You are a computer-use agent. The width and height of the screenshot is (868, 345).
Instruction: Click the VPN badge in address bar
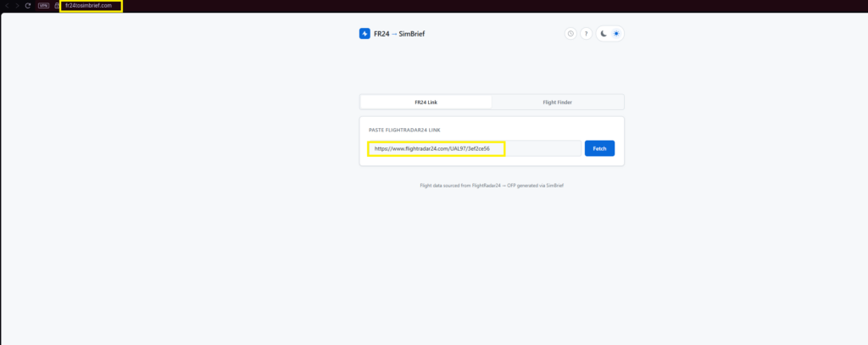click(x=44, y=6)
